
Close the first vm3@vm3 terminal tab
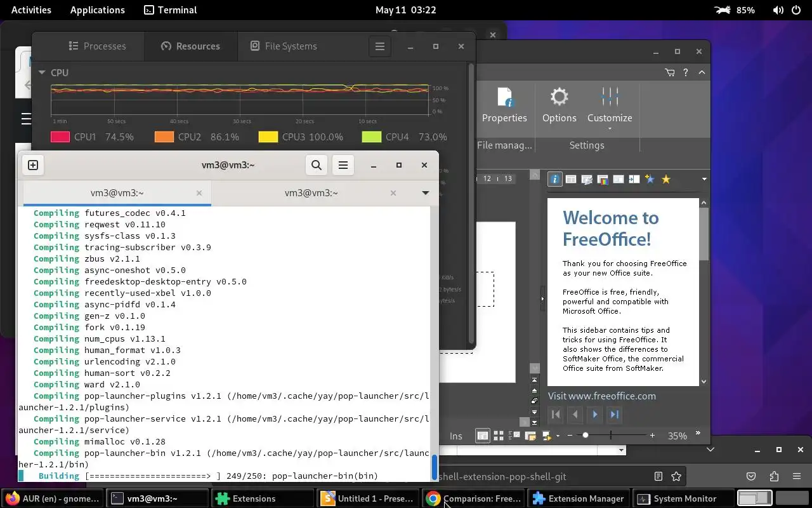coord(199,193)
